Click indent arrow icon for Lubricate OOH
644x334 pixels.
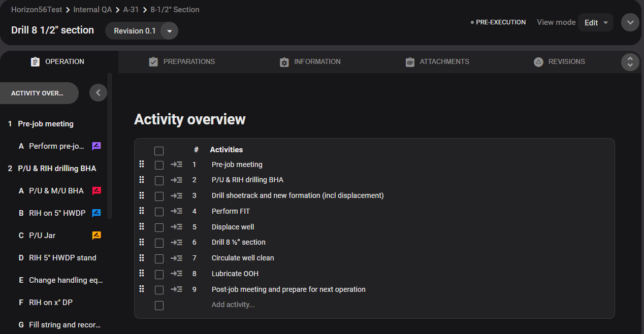pyautogui.click(x=176, y=274)
